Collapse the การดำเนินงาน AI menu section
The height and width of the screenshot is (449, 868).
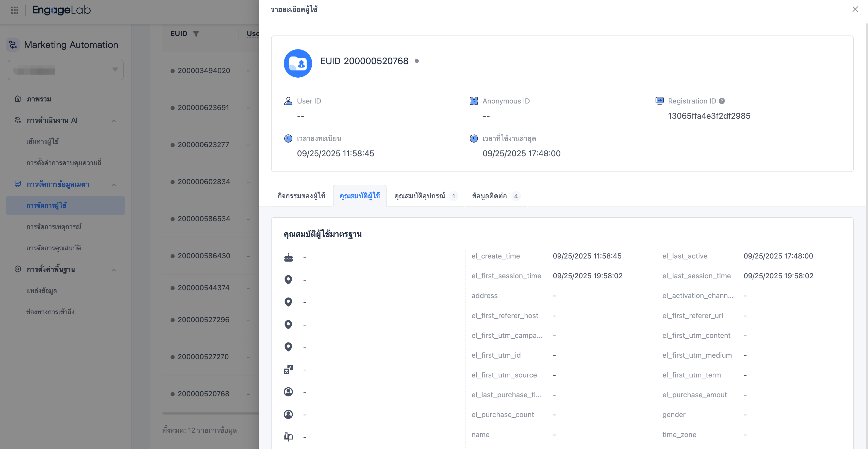click(113, 120)
